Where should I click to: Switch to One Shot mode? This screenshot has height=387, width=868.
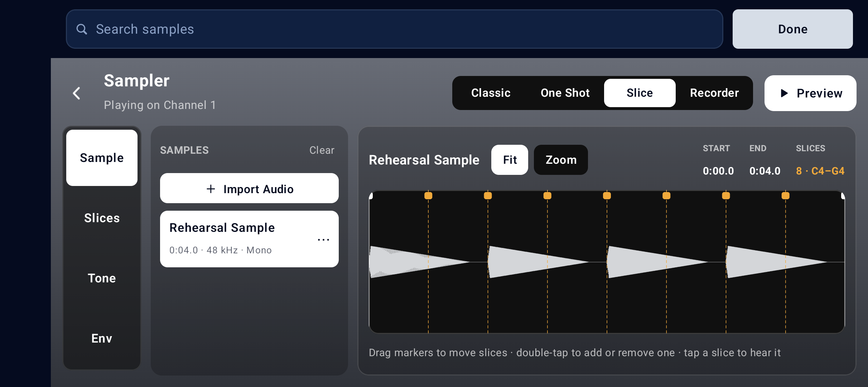tap(565, 93)
